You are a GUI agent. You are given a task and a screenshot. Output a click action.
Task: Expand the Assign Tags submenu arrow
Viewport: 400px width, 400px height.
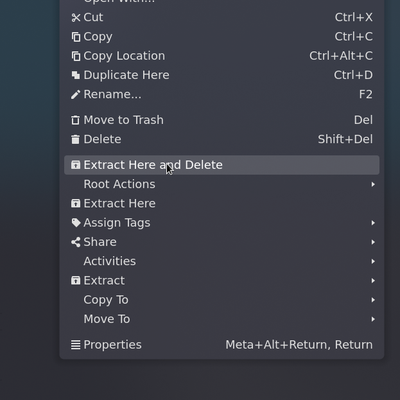[373, 223]
